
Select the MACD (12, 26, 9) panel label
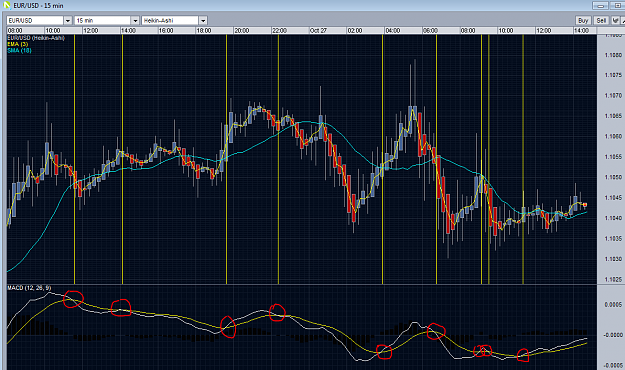click(29, 287)
